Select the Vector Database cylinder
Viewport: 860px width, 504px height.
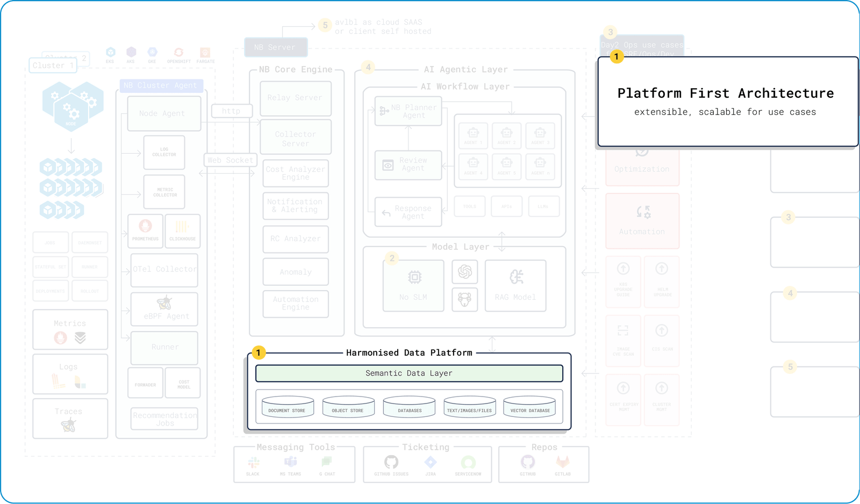tap(529, 407)
